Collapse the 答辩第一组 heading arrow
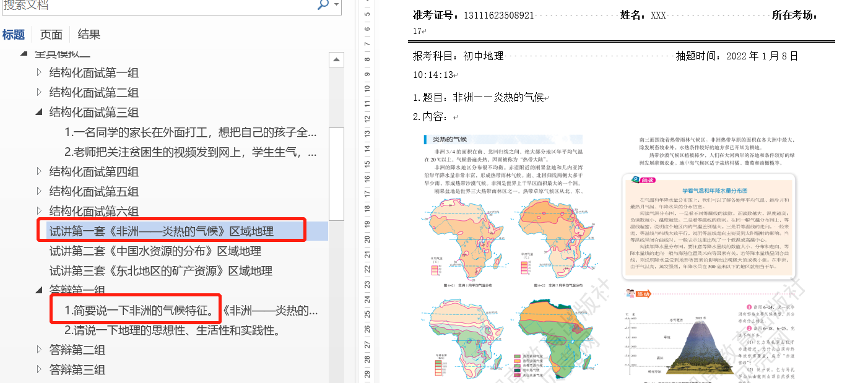 [40, 290]
